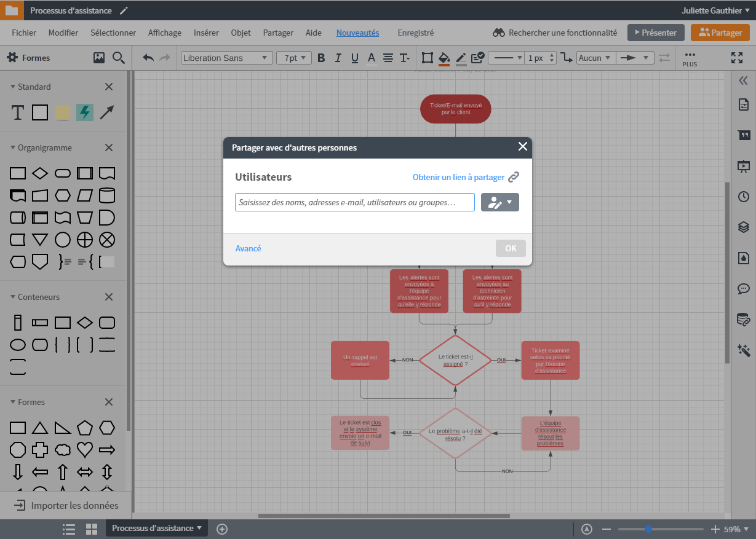This screenshot has width=756, height=539.
Task: Click the Avancé link in dialog
Action: pyautogui.click(x=248, y=248)
